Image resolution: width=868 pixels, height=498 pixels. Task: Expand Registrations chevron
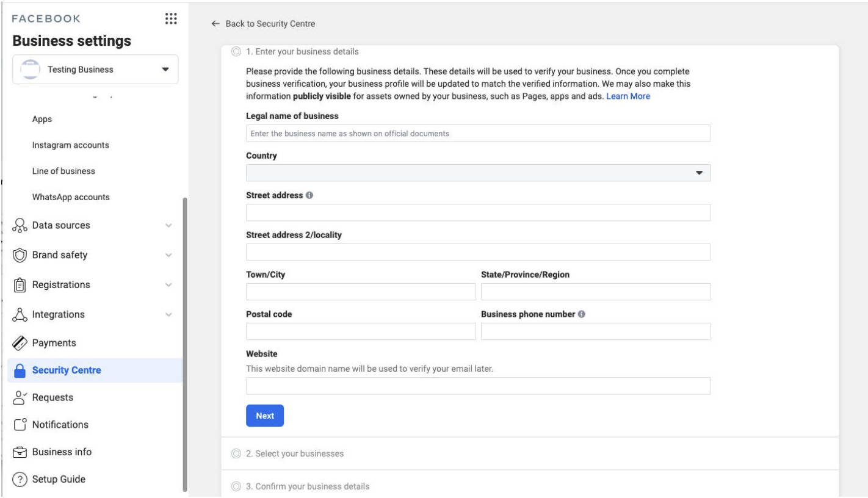pos(168,285)
